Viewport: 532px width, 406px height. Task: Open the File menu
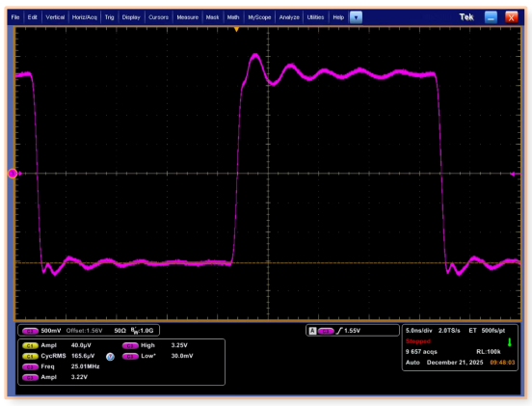(15, 17)
